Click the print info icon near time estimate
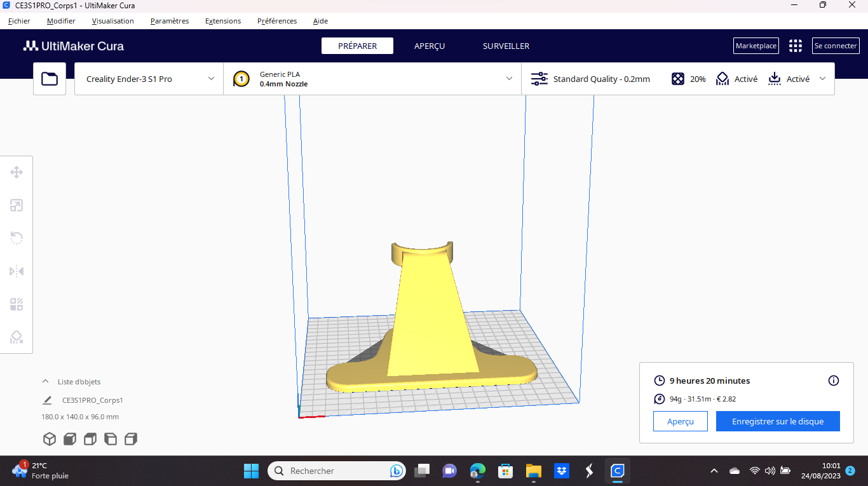The width and height of the screenshot is (868, 486). point(834,381)
